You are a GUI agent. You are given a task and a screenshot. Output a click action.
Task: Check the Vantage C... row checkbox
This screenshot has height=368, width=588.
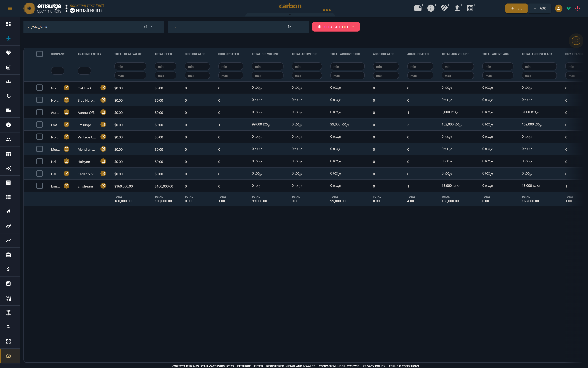pyautogui.click(x=39, y=137)
